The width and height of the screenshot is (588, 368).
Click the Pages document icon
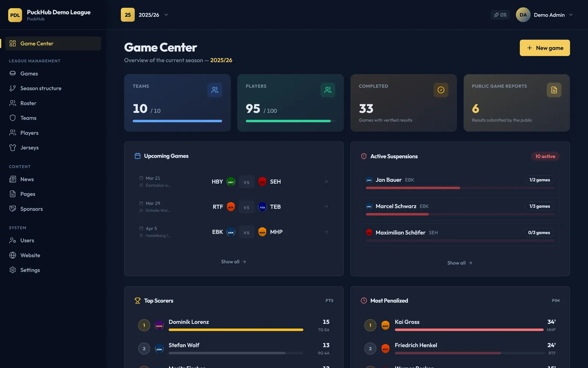point(12,194)
